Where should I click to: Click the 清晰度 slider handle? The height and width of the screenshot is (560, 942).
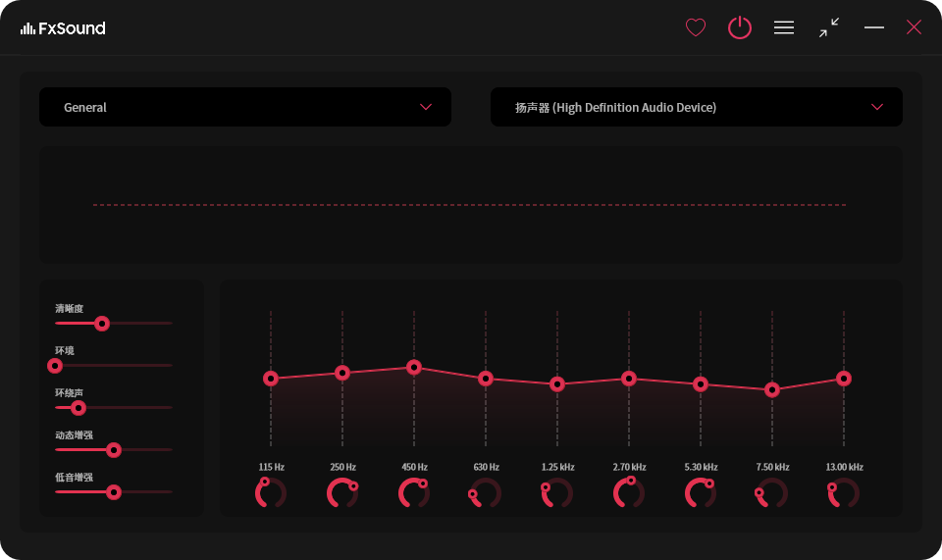point(101,324)
